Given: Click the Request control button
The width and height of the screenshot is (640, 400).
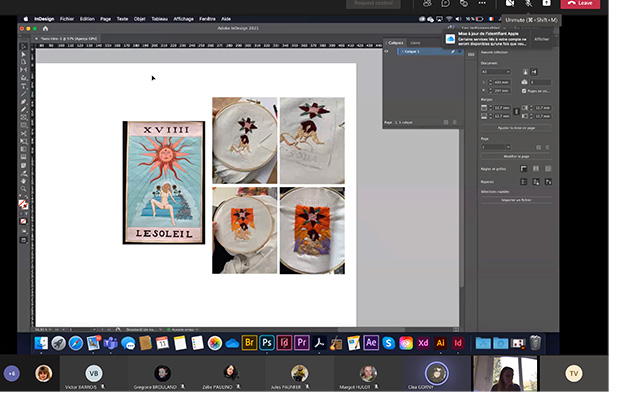Looking at the screenshot, I should 373,3.
